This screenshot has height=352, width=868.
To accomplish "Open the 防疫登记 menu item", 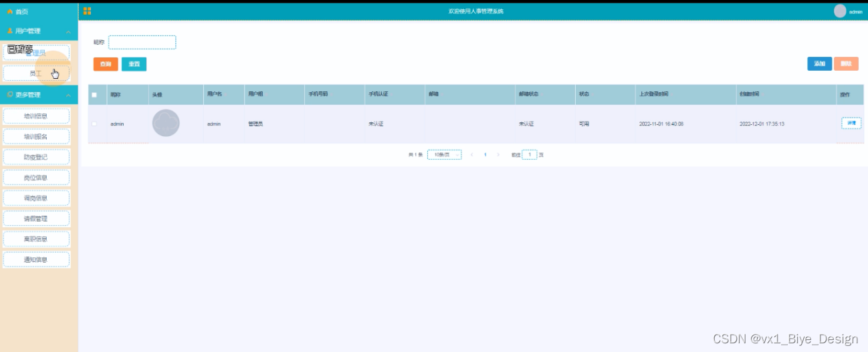I will click(37, 157).
